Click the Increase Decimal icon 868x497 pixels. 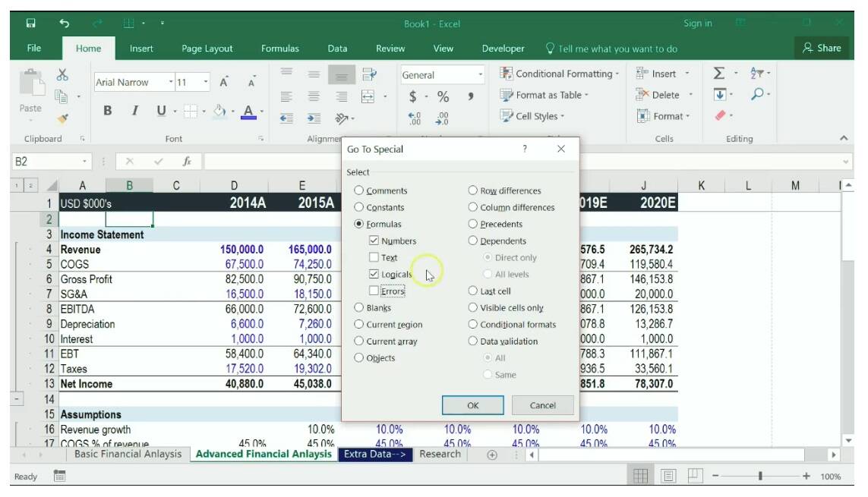pyautogui.click(x=415, y=118)
